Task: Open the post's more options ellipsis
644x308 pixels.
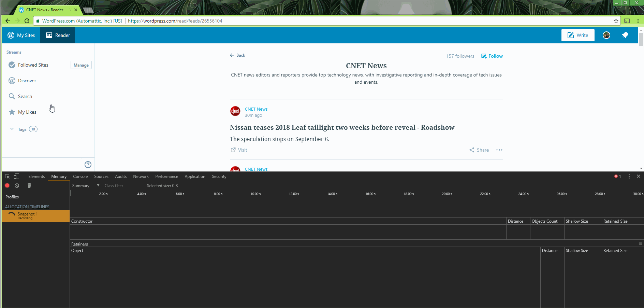Action: (499, 150)
